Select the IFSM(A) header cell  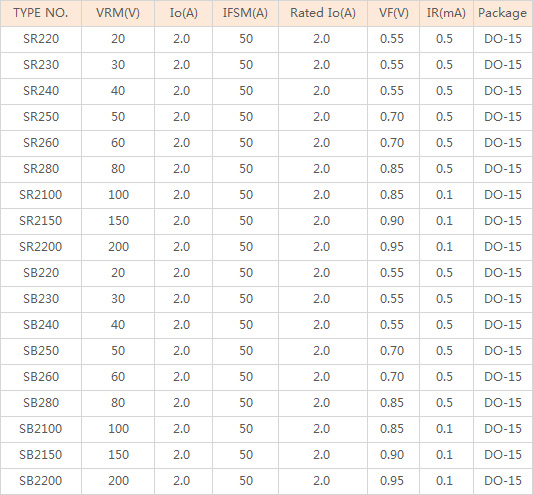pos(245,13)
